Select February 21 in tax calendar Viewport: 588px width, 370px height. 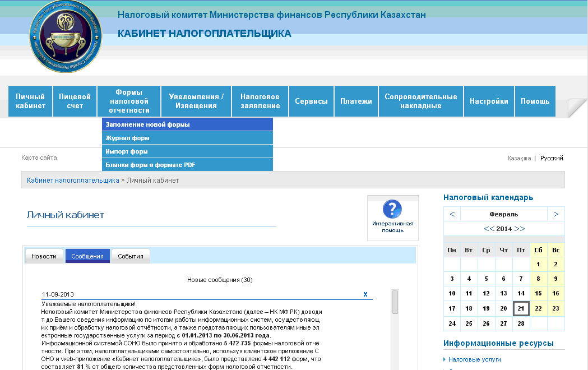pos(521,308)
